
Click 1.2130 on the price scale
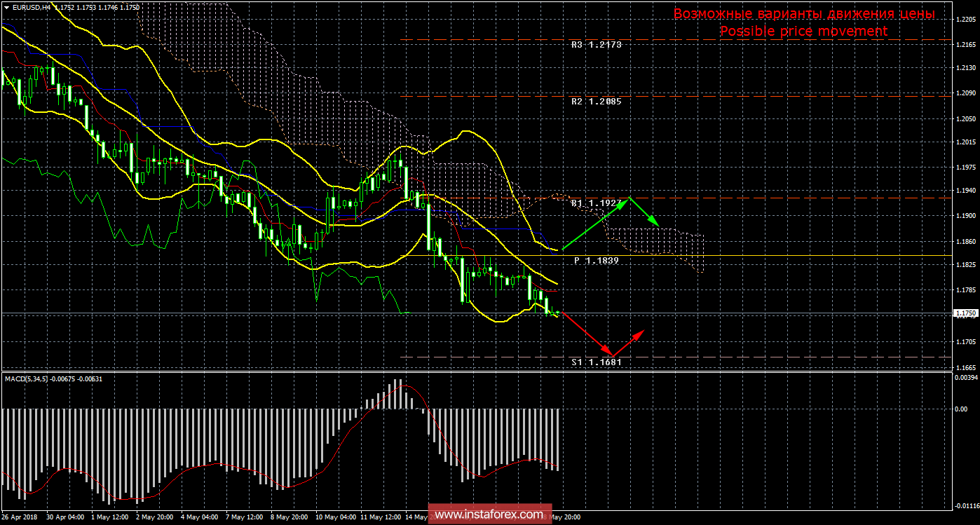(966, 68)
